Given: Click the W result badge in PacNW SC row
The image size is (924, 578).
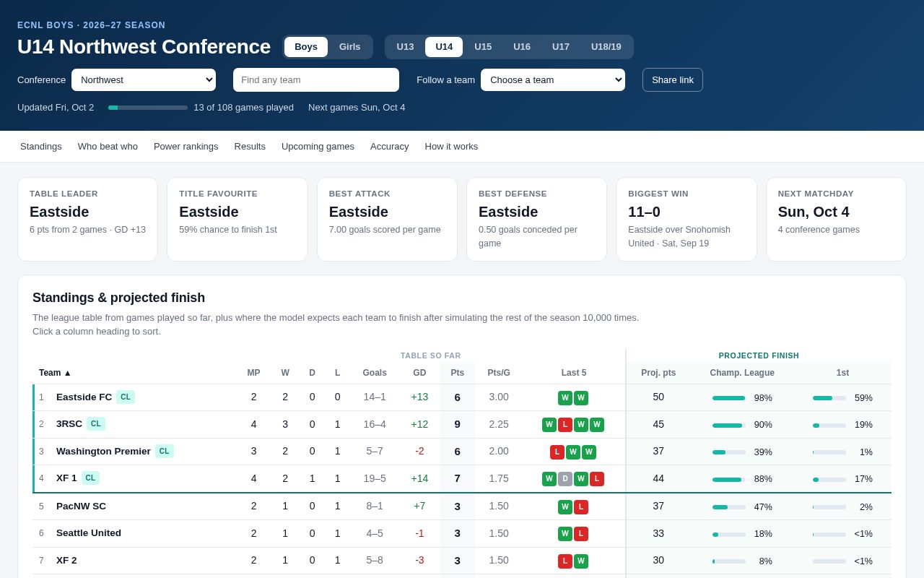Looking at the screenshot, I should (x=565, y=507).
